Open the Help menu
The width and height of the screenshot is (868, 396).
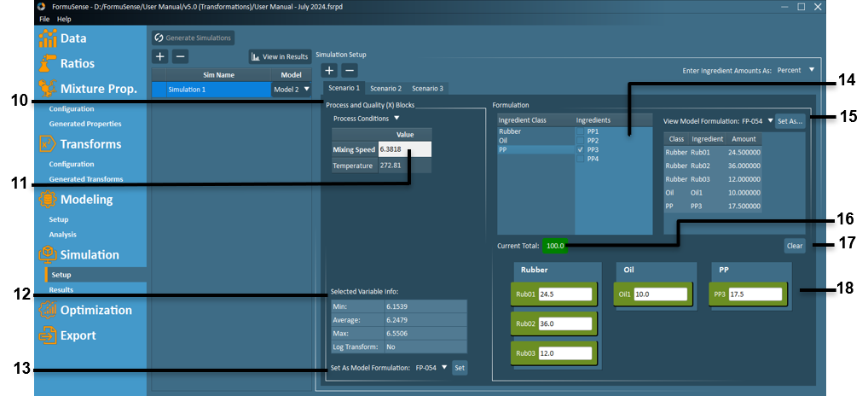[x=64, y=19]
